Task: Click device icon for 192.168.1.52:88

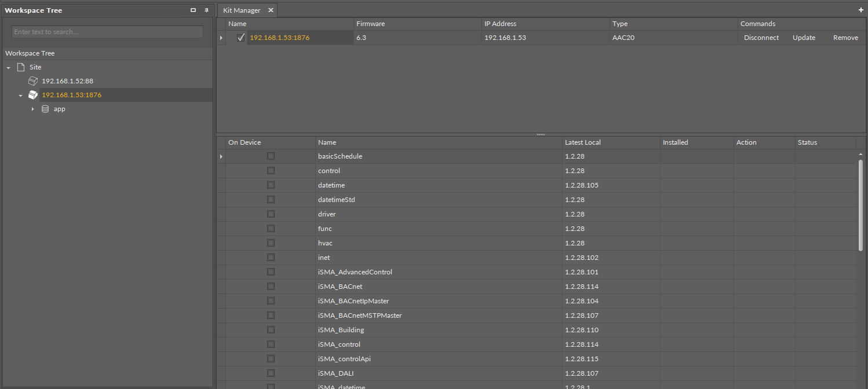Action: (x=33, y=81)
